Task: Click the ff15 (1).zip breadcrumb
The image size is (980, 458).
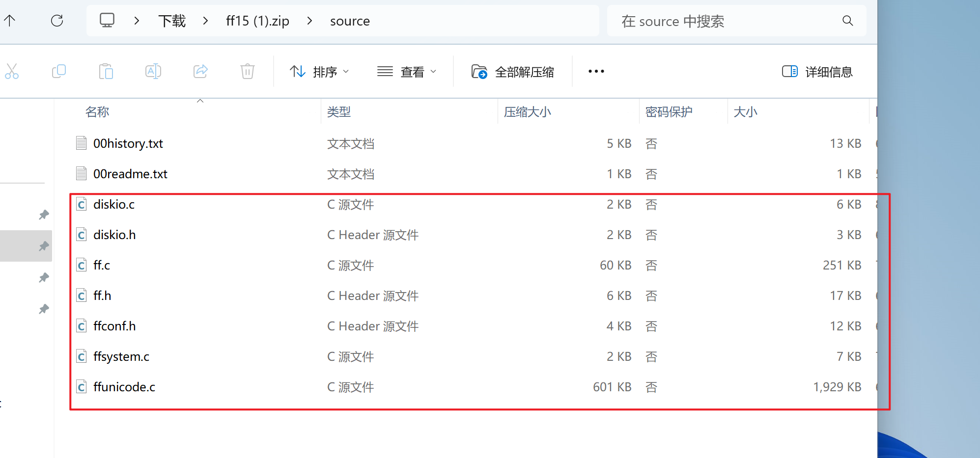Action: pyautogui.click(x=257, y=21)
